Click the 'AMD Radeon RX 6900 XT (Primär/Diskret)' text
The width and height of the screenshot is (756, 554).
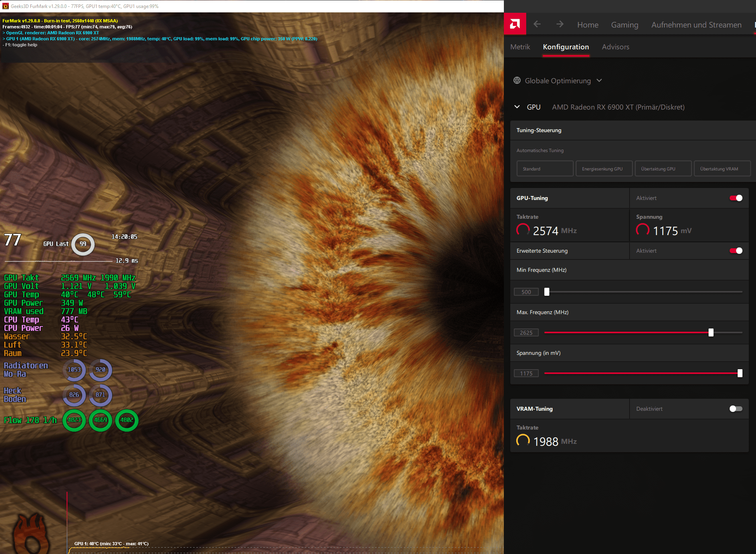click(x=618, y=107)
